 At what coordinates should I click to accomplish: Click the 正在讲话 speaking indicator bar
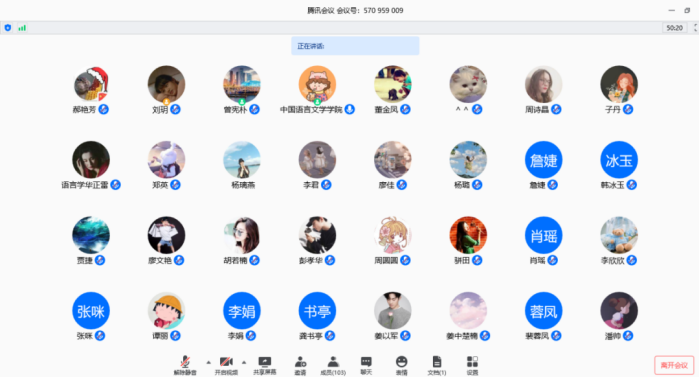point(355,46)
